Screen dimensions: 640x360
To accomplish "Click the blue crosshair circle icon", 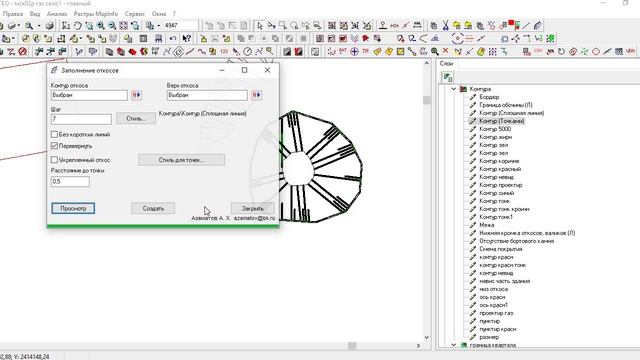I will tap(354, 51).
